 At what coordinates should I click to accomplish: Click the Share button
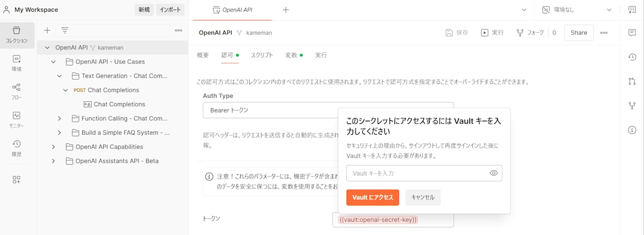point(579,33)
